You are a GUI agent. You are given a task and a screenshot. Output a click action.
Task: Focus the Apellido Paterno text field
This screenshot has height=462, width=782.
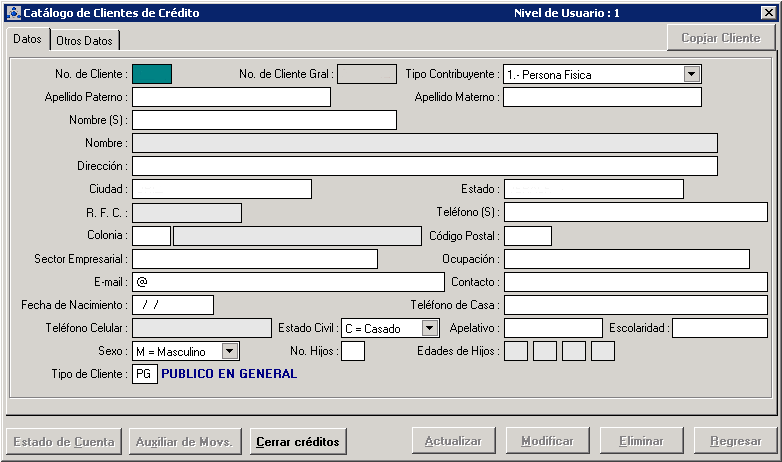(x=231, y=97)
